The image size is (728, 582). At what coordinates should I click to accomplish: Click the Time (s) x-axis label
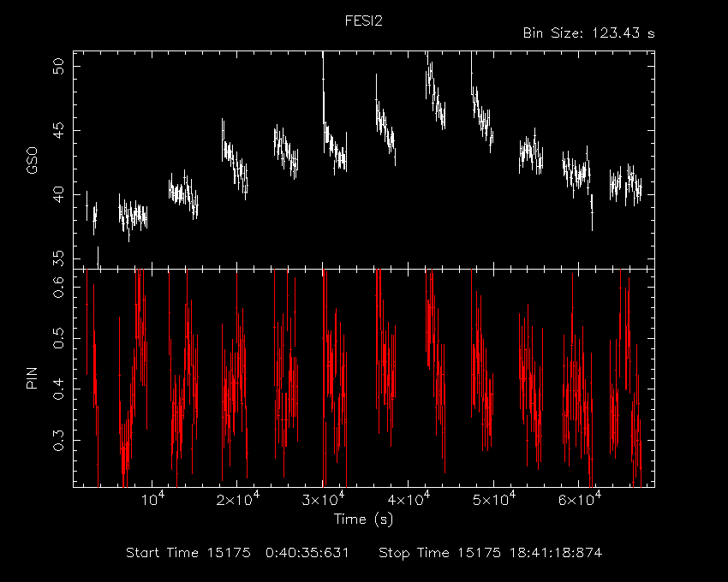363,520
